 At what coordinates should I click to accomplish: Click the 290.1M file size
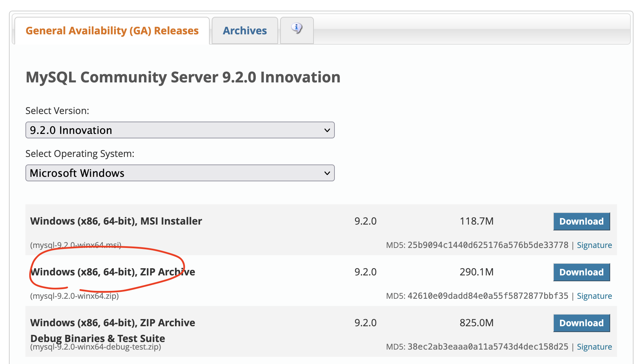(x=476, y=272)
